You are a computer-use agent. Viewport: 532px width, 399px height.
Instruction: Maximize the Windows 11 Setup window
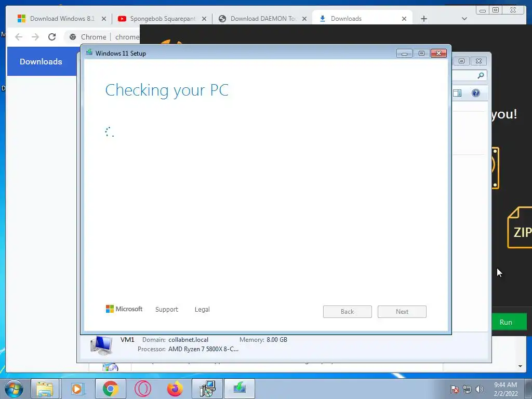(421, 54)
